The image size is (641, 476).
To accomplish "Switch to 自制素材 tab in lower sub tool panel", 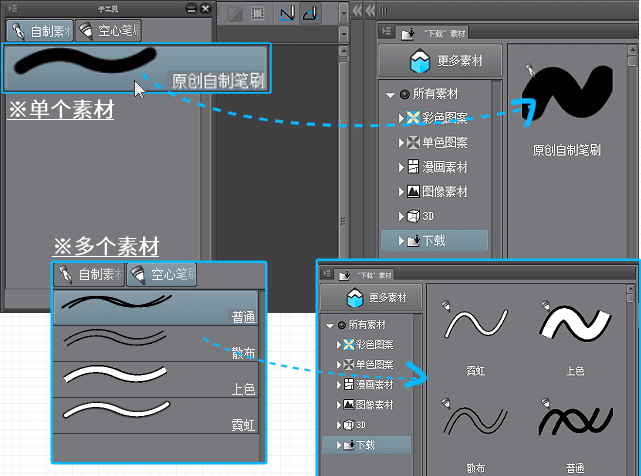I will pos(88,274).
